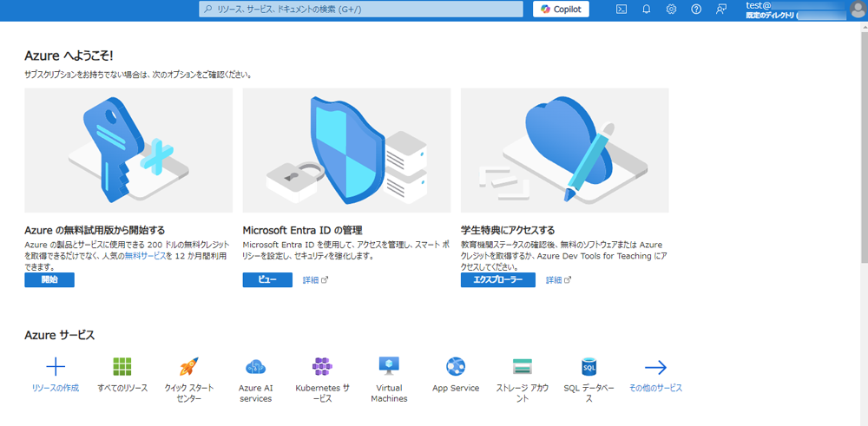Screen dimensions: 868x426
Task: Open the ストレージ アカウント icon
Action: (x=523, y=366)
